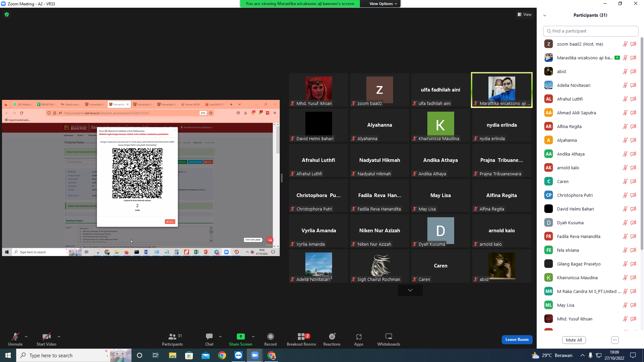Screen dimensions: 644x362
Task: Expand chat options arrow next to Chat
Action: click(220, 337)
